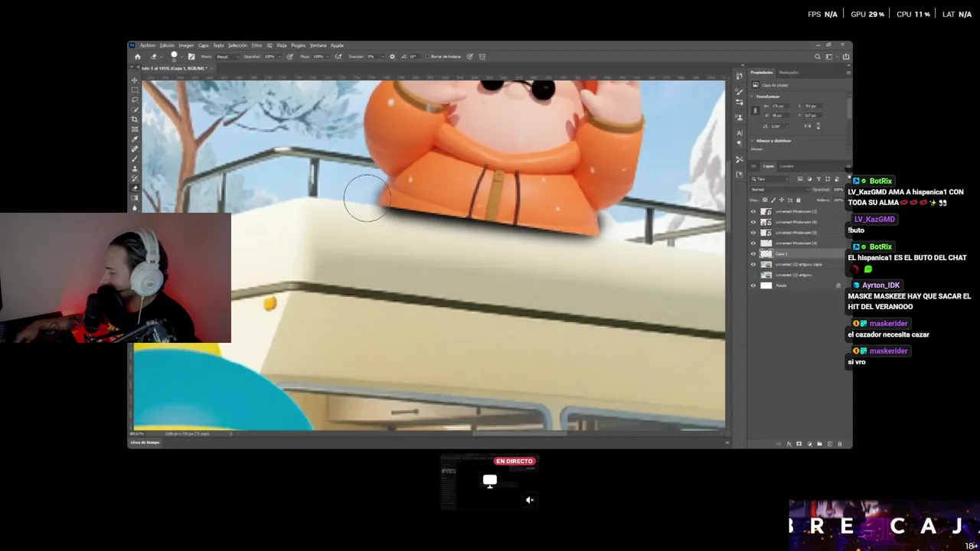Collapse the Alinear y distribuir section
980x551 pixels.
click(x=752, y=140)
